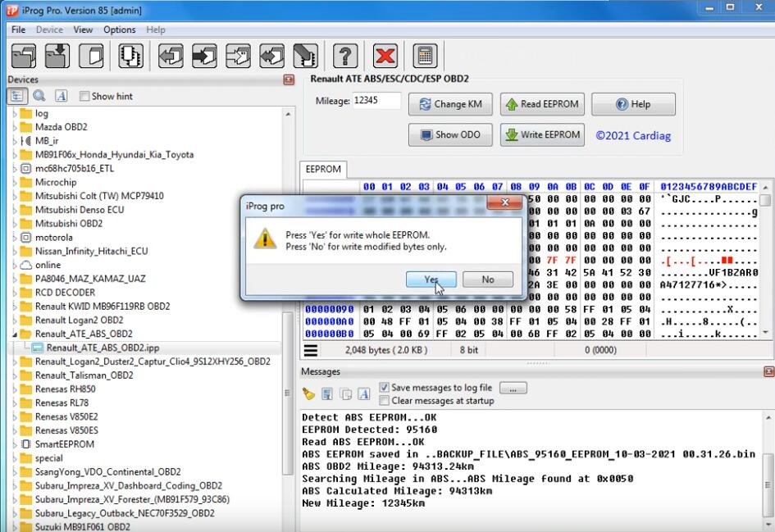Open the Help menu

tap(156, 30)
